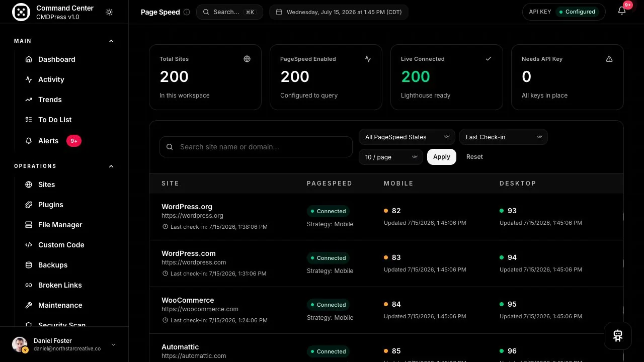Click the clock icon in WordPress.org row
The image size is (644, 362).
coord(165,227)
